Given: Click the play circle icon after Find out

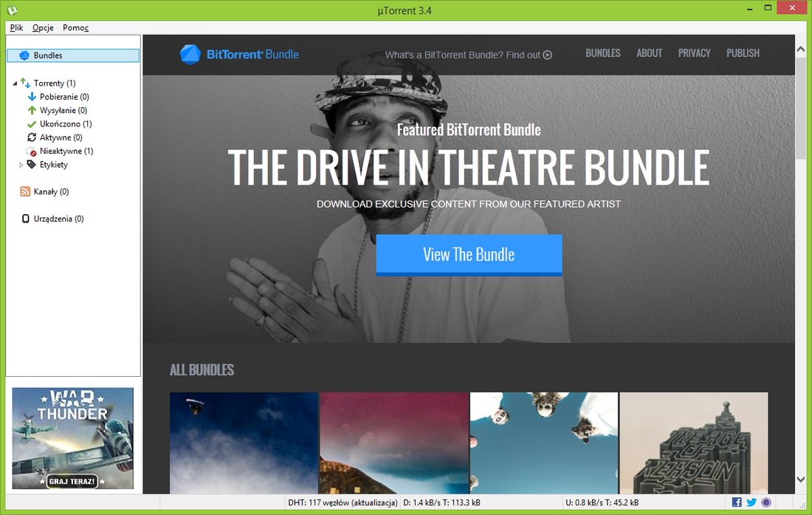Looking at the screenshot, I should click(x=548, y=55).
